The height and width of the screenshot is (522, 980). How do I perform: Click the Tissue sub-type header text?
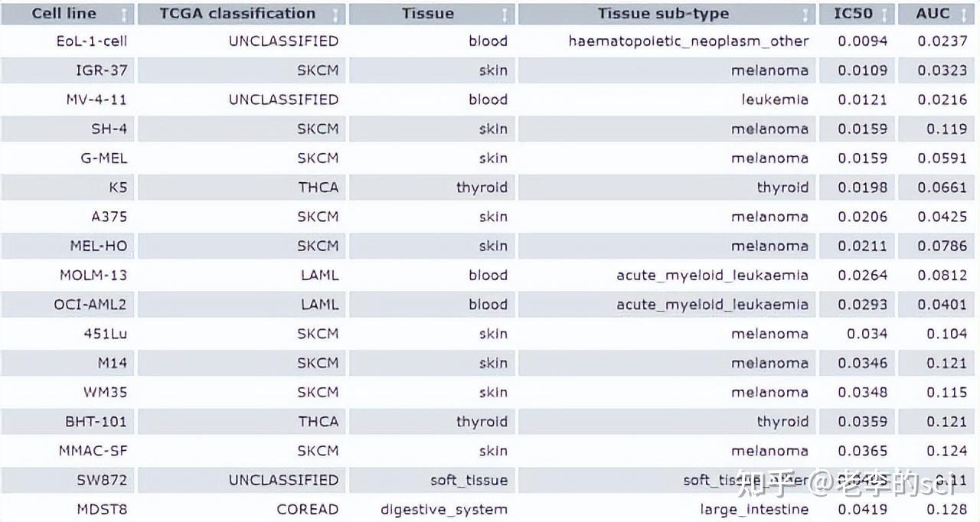(x=663, y=14)
